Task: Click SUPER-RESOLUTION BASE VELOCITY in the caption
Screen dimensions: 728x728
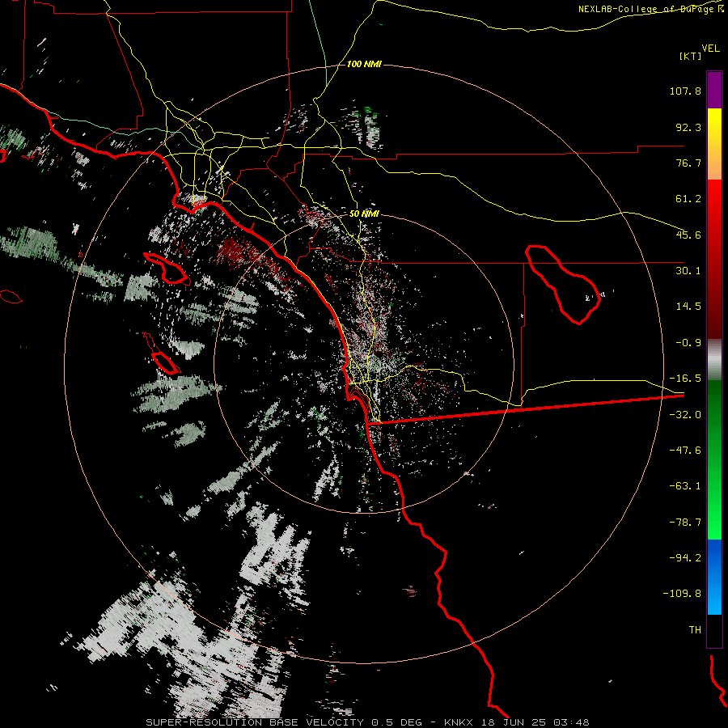Action: [255, 722]
